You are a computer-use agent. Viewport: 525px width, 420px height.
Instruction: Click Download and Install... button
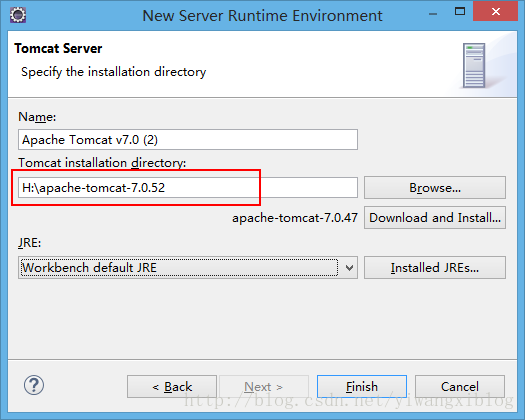(435, 218)
